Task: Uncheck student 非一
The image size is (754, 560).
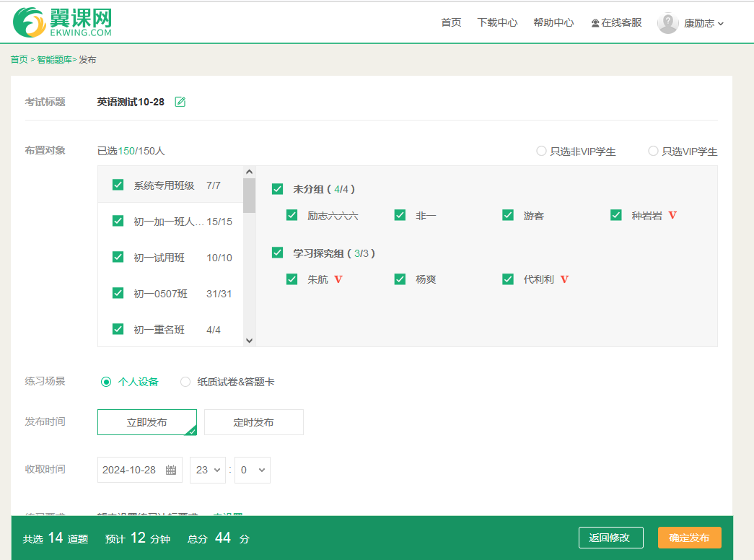Action: click(x=400, y=215)
